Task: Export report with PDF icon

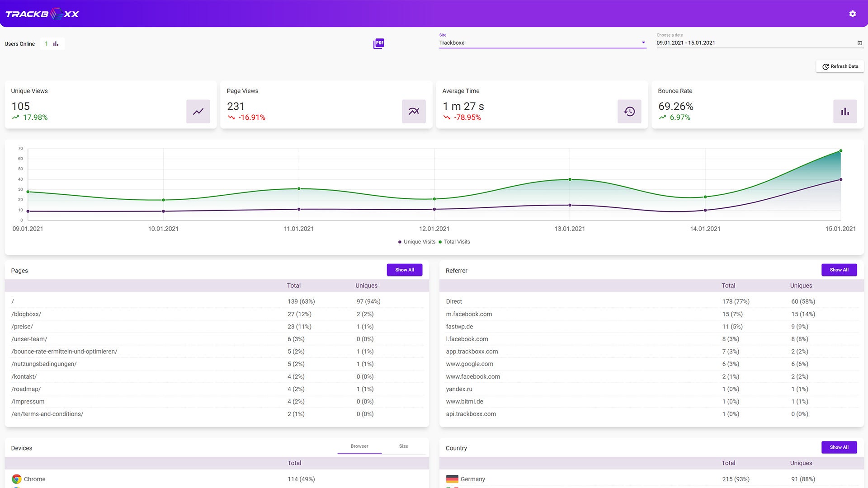Action: 379,43
